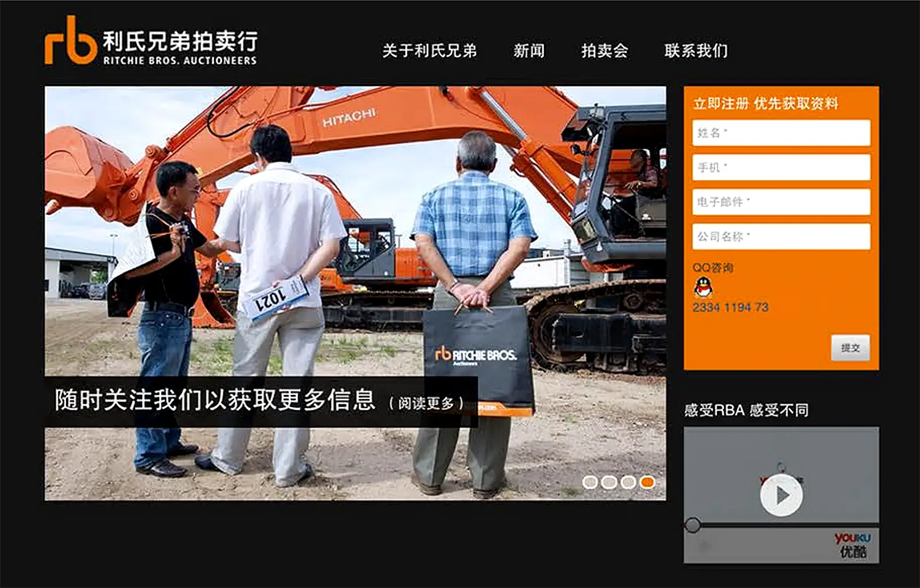Open the 拍卖会 navigation item
The height and width of the screenshot is (588, 920).
(604, 51)
